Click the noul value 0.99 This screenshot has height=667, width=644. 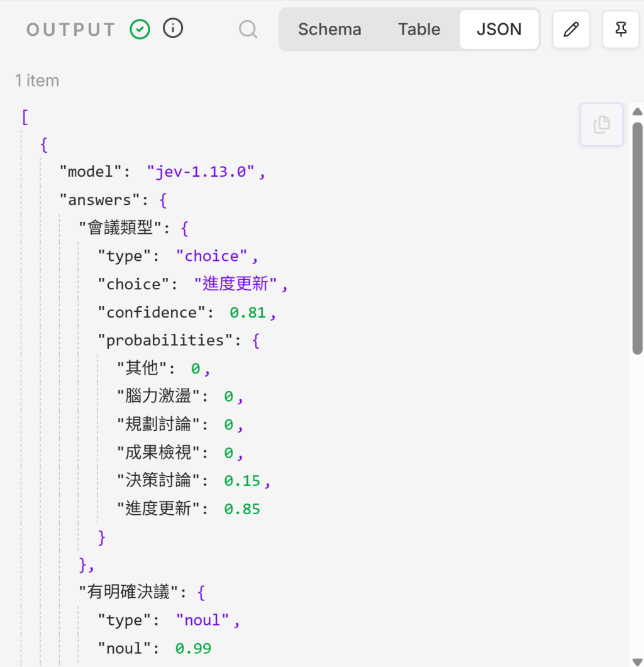pyautogui.click(x=193, y=648)
